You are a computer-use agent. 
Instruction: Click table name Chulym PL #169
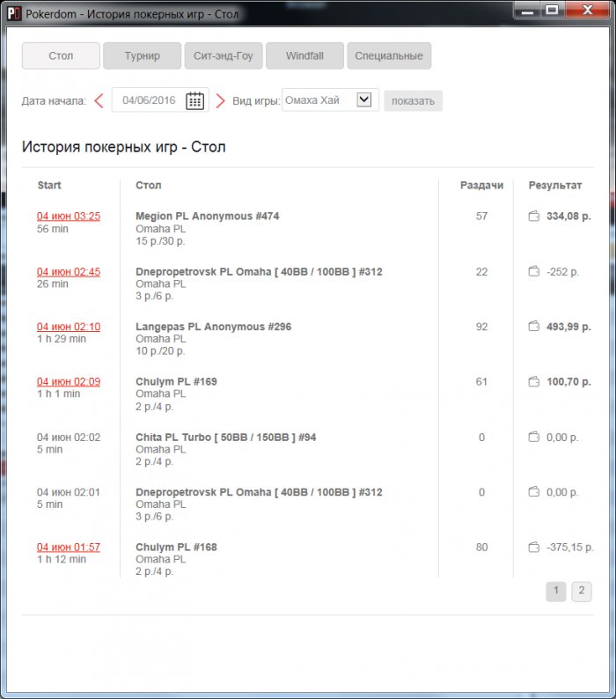pos(177,381)
